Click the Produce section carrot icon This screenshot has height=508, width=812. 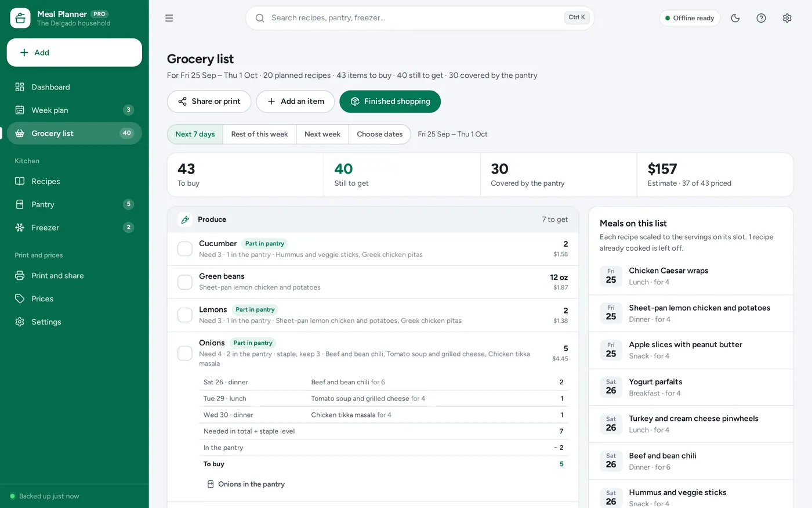click(x=185, y=219)
